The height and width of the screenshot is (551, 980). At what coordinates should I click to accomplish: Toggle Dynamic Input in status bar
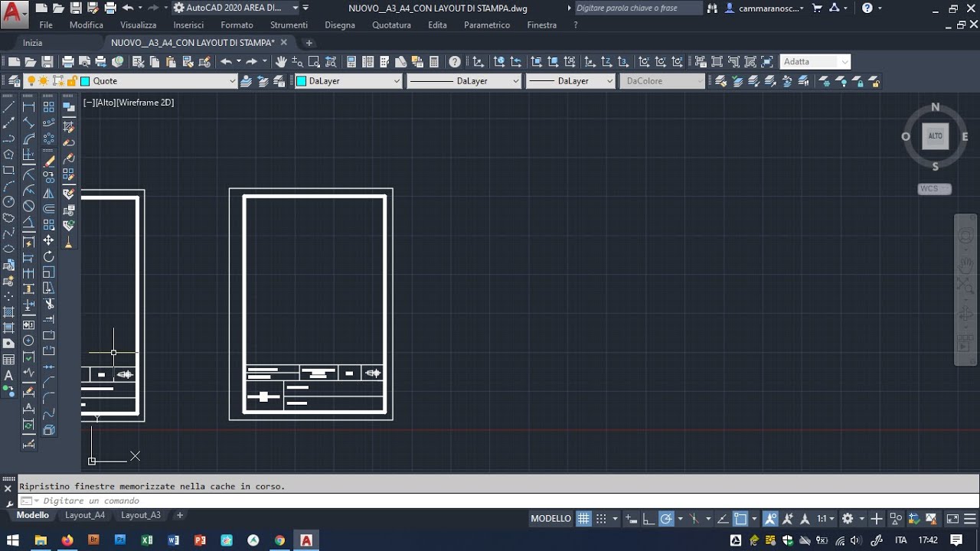point(632,519)
